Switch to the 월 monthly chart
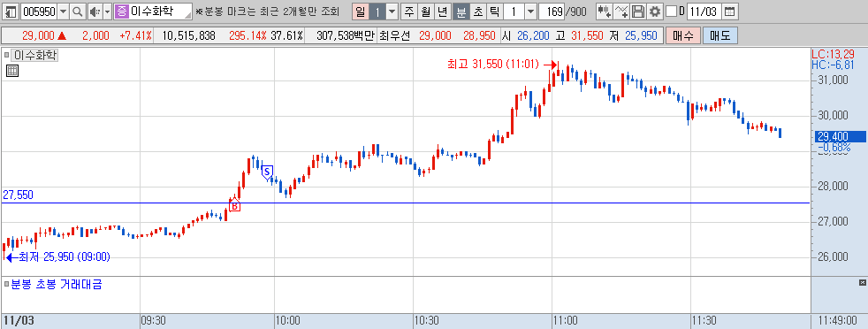 (x=425, y=11)
